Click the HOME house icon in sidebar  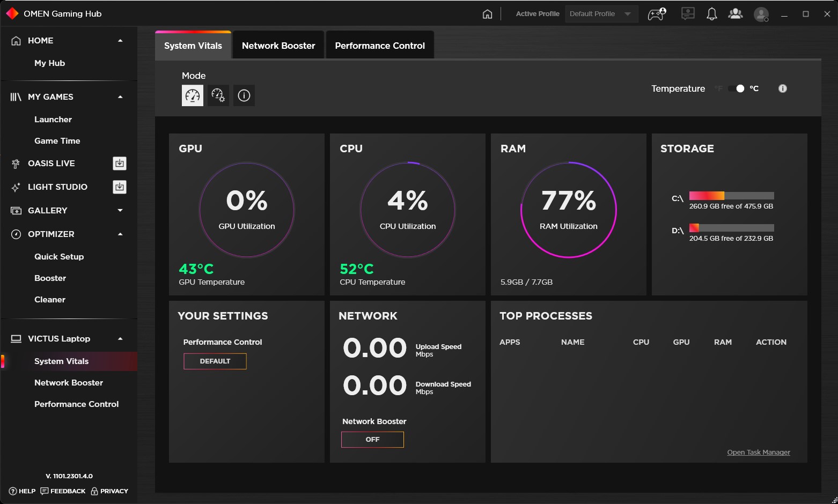[x=16, y=41]
